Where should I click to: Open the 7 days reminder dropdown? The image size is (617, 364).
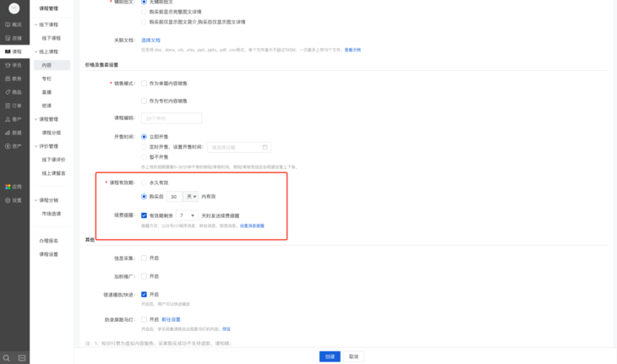click(x=187, y=215)
